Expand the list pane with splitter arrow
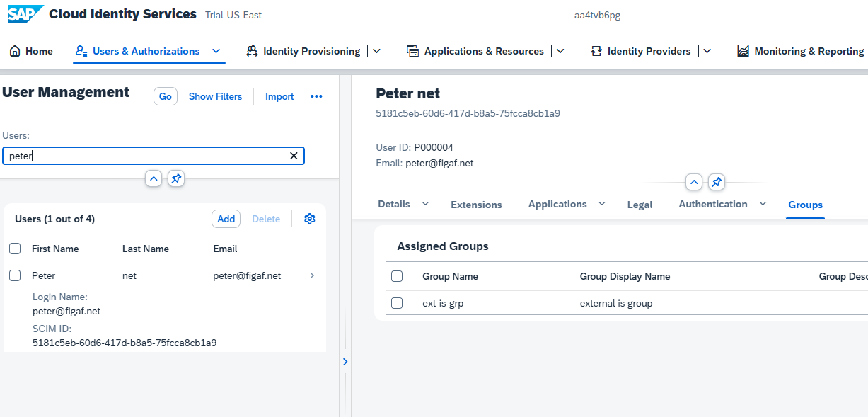Image resolution: width=868 pixels, height=417 pixels. click(345, 362)
